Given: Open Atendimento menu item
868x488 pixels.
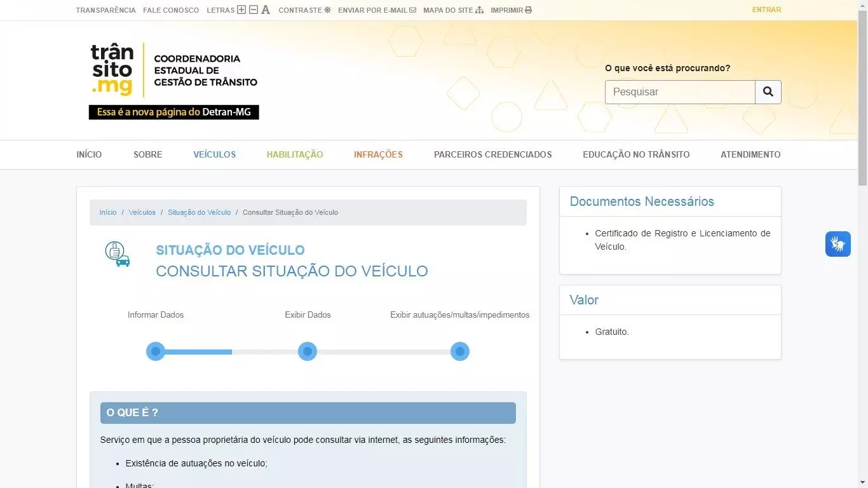Looking at the screenshot, I should (x=750, y=154).
